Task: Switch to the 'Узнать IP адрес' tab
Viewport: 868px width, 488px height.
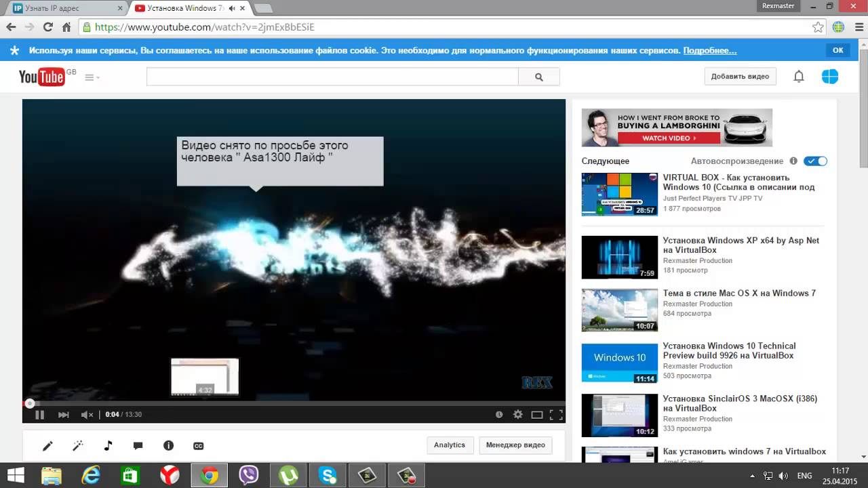Action: (x=65, y=8)
